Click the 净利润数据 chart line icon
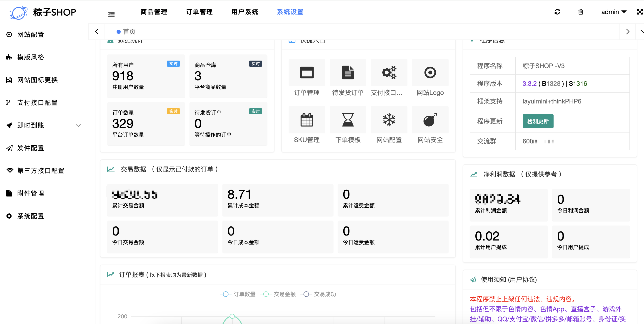This screenshot has height=324, width=644. coord(473,174)
